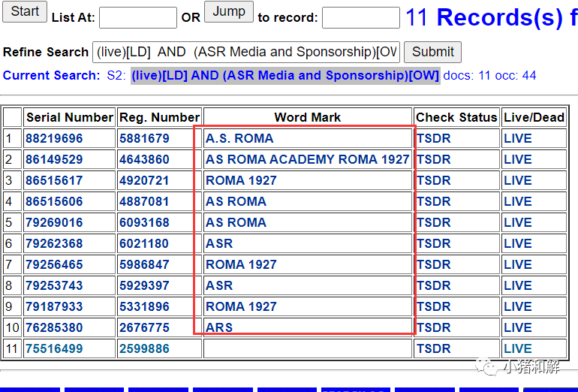The height and width of the screenshot is (392, 578).
Task: Open registration number 2599886
Action: 144,348
